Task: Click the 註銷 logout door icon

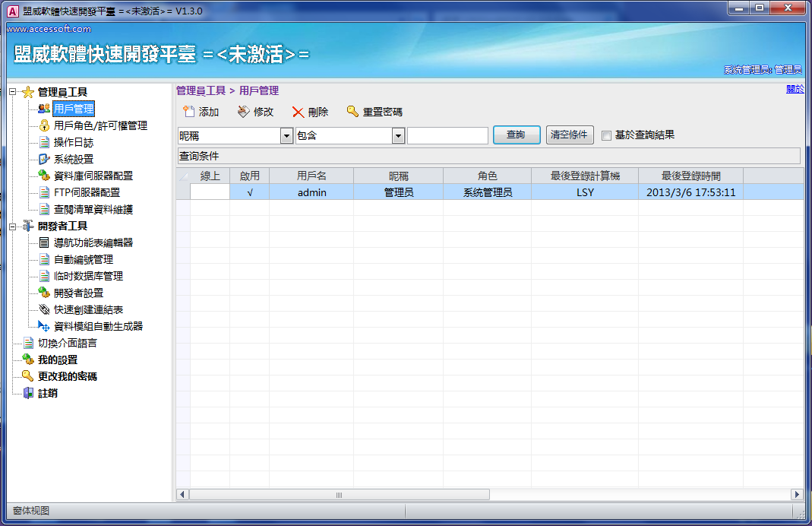Action: click(x=28, y=393)
